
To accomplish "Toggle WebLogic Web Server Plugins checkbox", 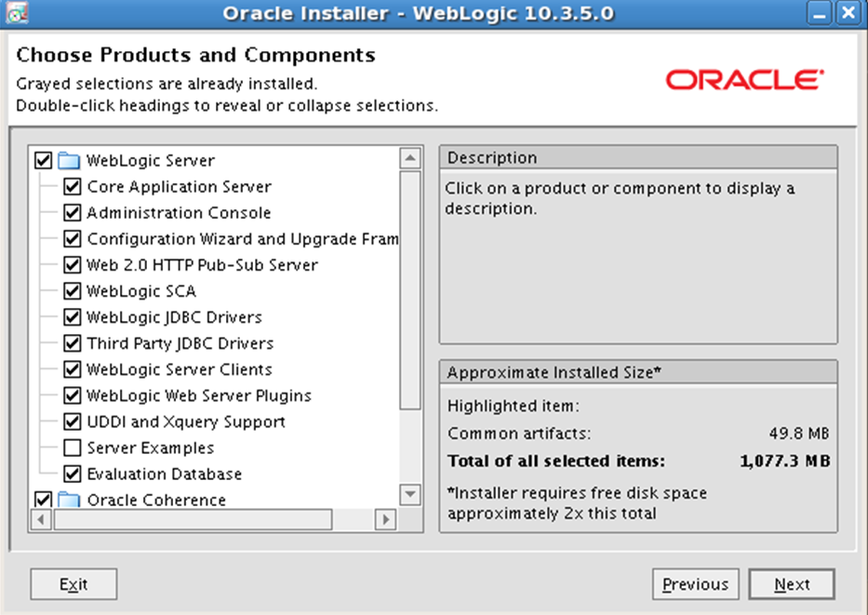I will point(72,395).
